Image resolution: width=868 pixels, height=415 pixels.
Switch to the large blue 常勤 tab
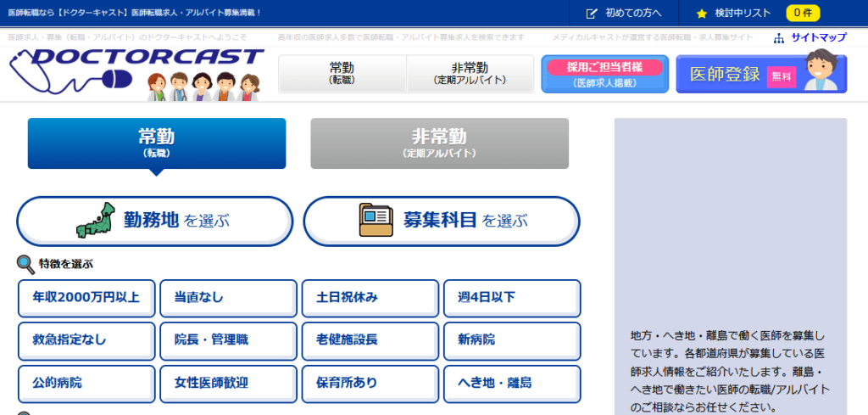coord(157,143)
